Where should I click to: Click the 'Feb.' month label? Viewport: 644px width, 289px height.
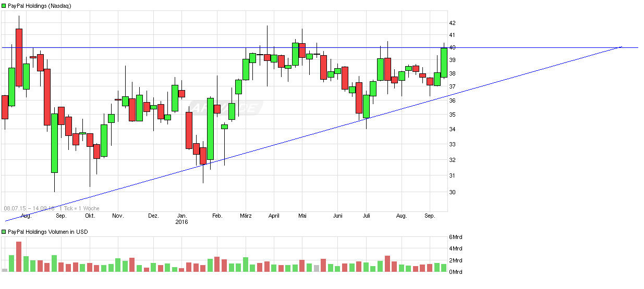coord(217,216)
